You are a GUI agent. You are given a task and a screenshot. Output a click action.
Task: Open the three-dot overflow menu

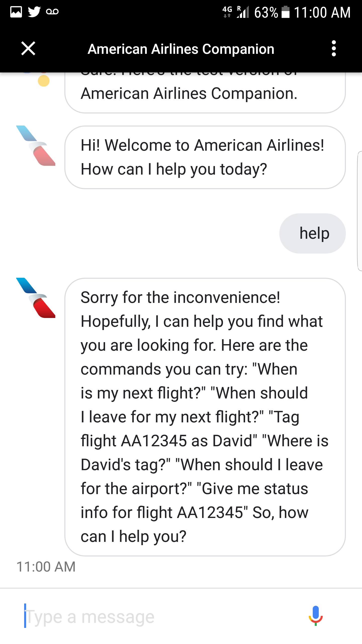pos(334,49)
